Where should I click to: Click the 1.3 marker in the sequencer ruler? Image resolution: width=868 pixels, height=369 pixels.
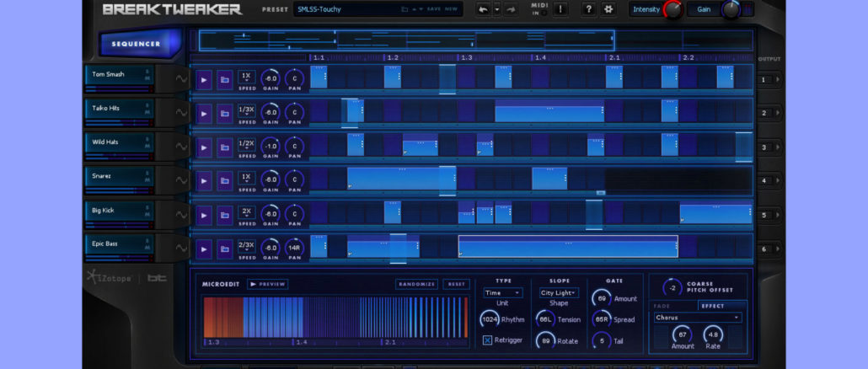click(x=467, y=57)
